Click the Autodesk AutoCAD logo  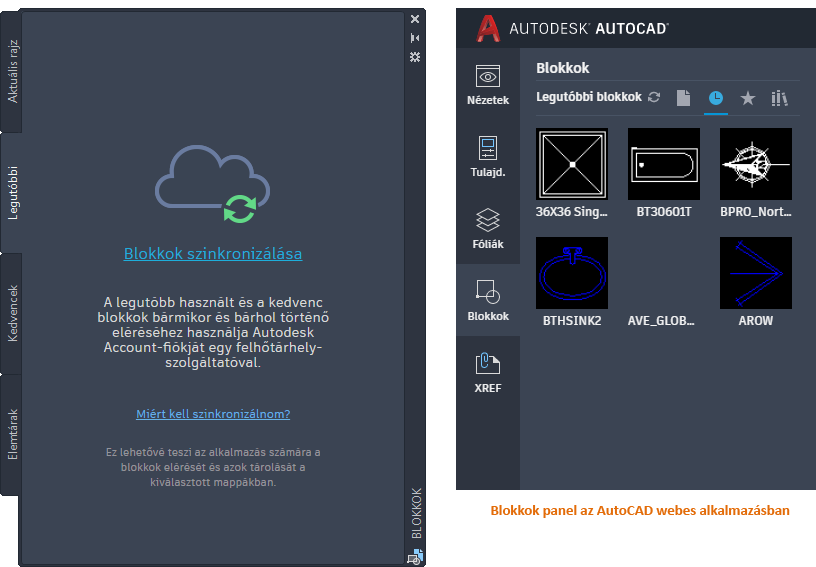(x=572, y=28)
